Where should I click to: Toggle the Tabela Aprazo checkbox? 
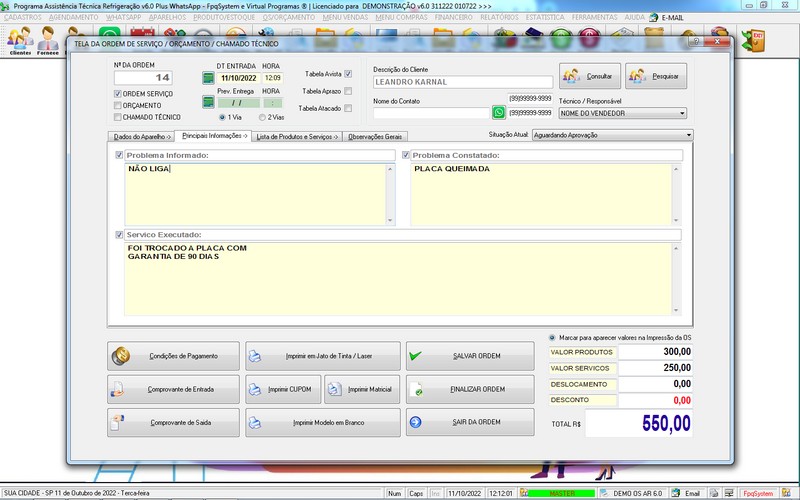click(348, 90)
